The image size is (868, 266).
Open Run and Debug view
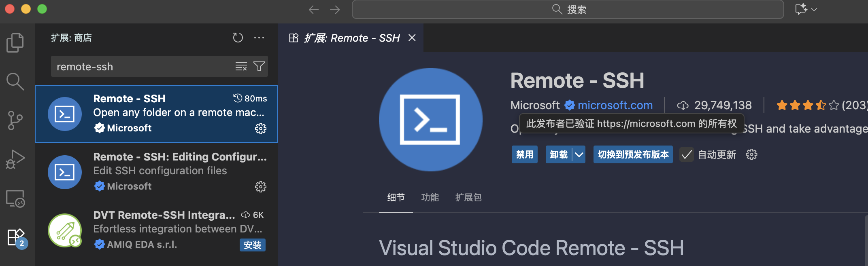pos(15,159)
